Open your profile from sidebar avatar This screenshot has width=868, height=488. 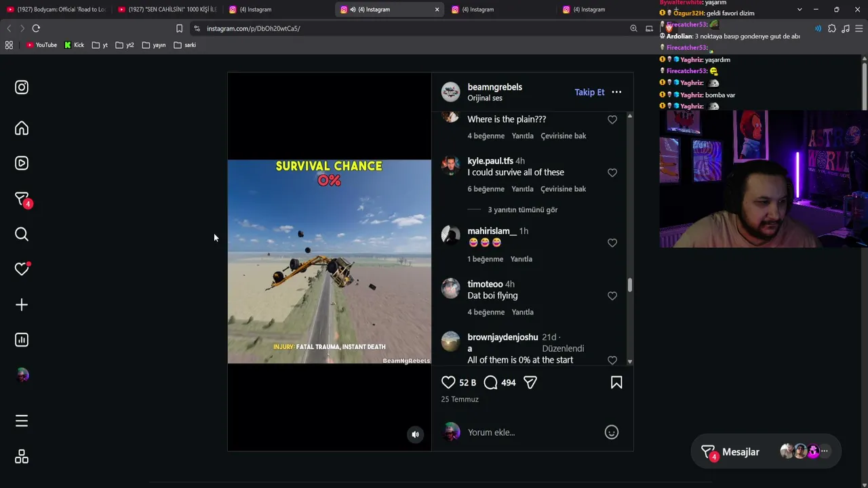22,375
